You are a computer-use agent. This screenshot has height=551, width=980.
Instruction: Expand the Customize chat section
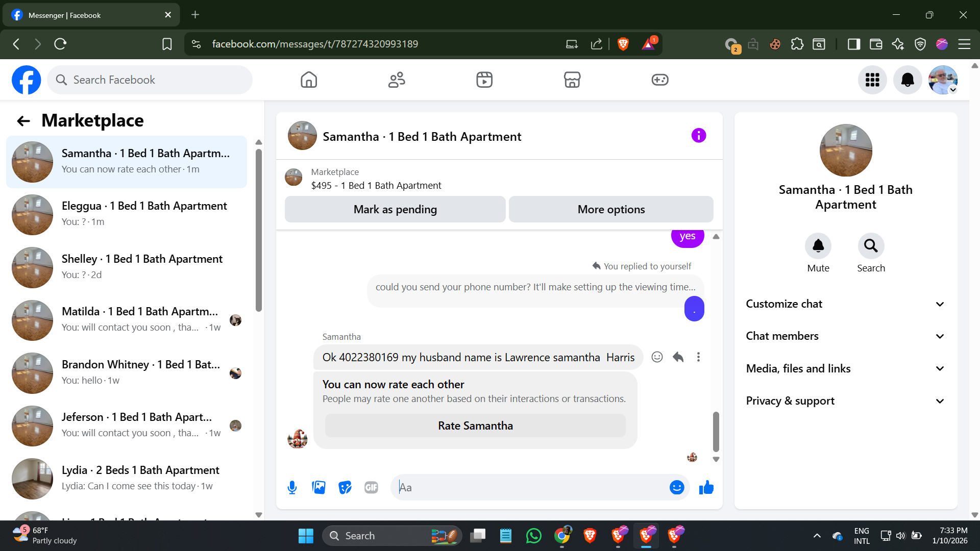845,304
